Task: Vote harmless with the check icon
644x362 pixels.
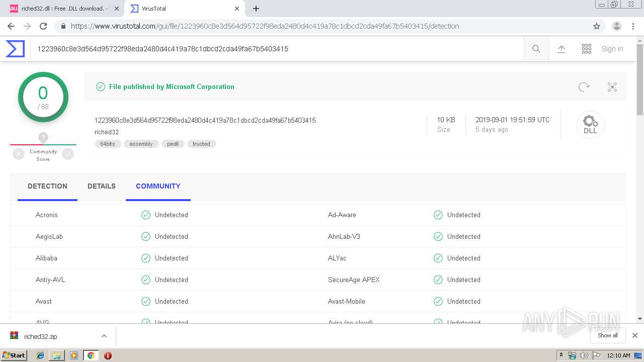Action: coord(68,154)
